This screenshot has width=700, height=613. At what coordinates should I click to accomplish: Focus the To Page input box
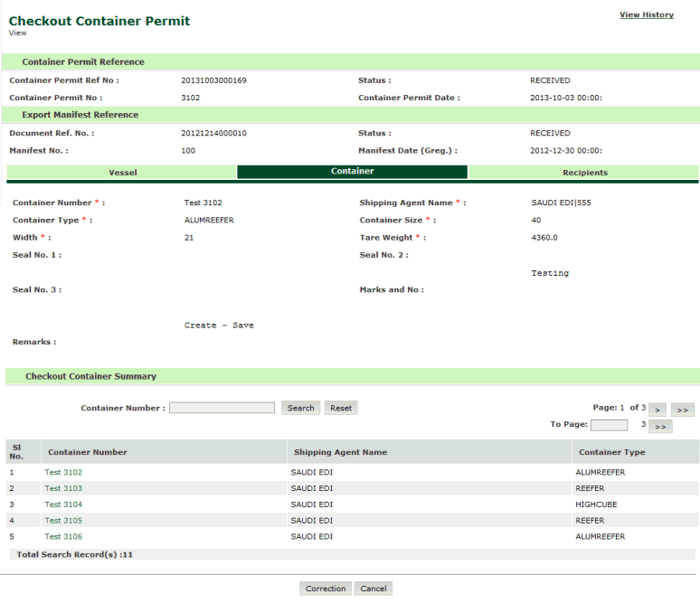[609, 425]
